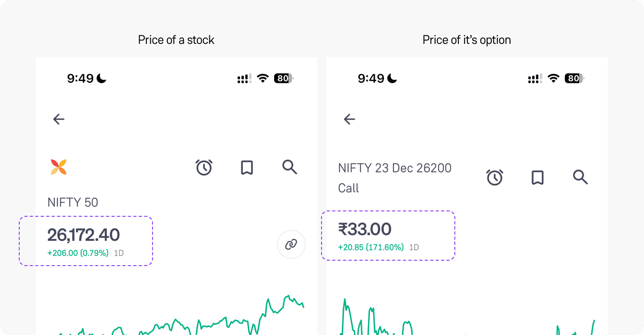
Task: Click NIFTY 23 Dec 26200 Call title
Action: coord(395,178)
